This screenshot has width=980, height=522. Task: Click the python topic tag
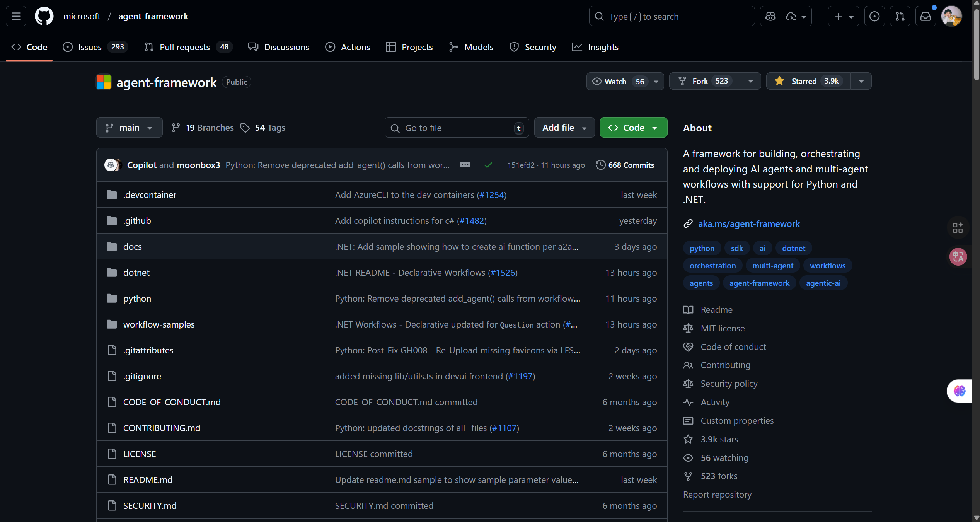click(x=702, y=248)
